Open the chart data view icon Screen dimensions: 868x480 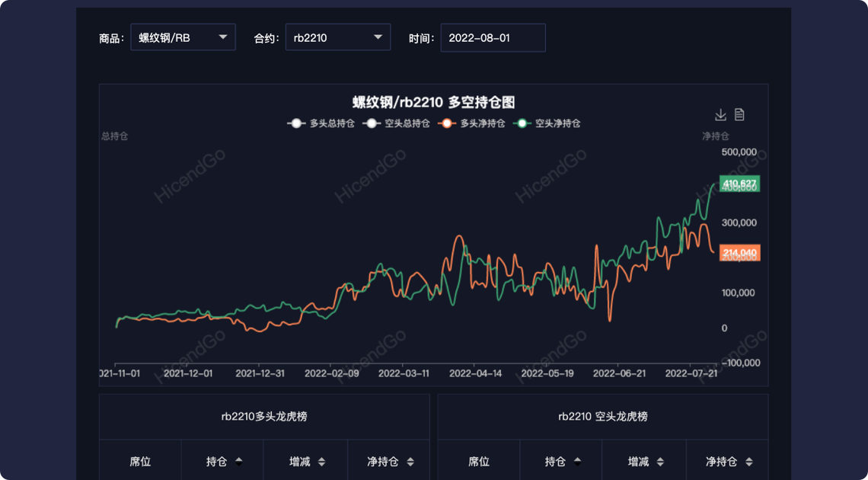[739, 115]
